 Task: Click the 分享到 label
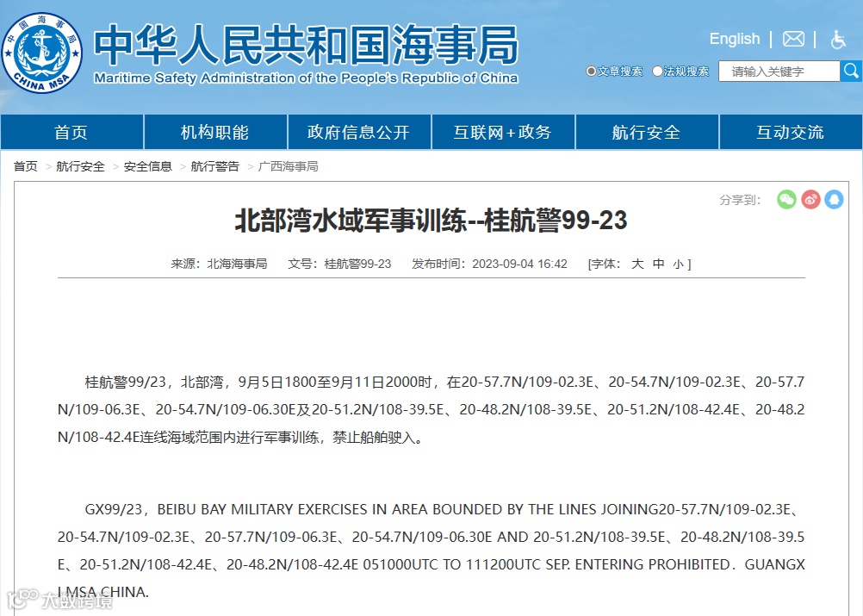tap(740, 200)
